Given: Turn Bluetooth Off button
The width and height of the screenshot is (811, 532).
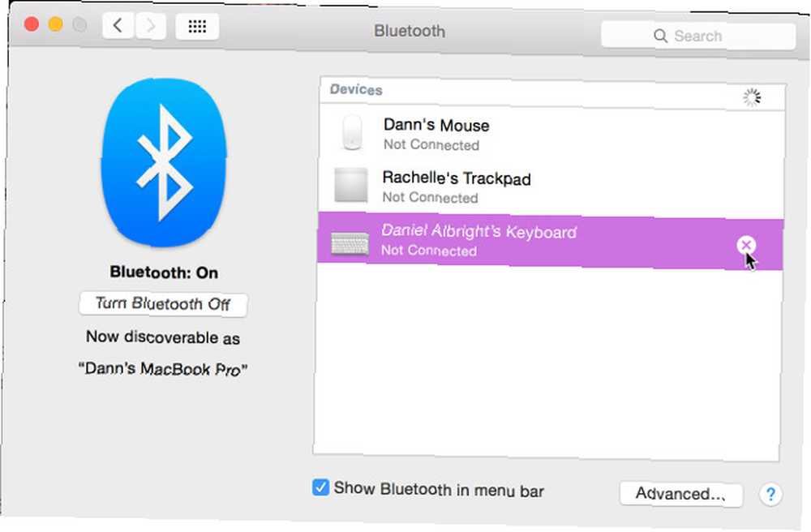Looking at the screenshot, I should [x=163, y=304].
